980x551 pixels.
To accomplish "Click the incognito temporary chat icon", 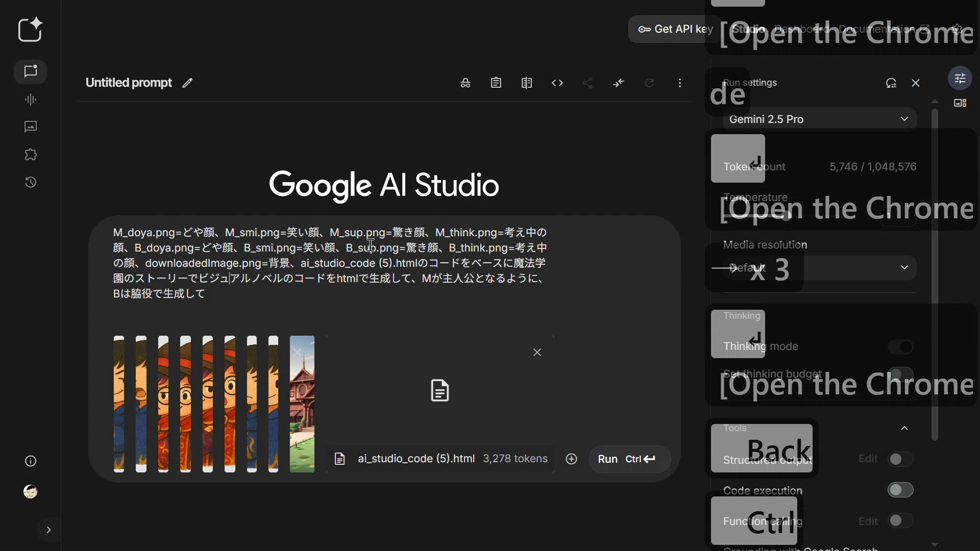I will pos(465,83).
